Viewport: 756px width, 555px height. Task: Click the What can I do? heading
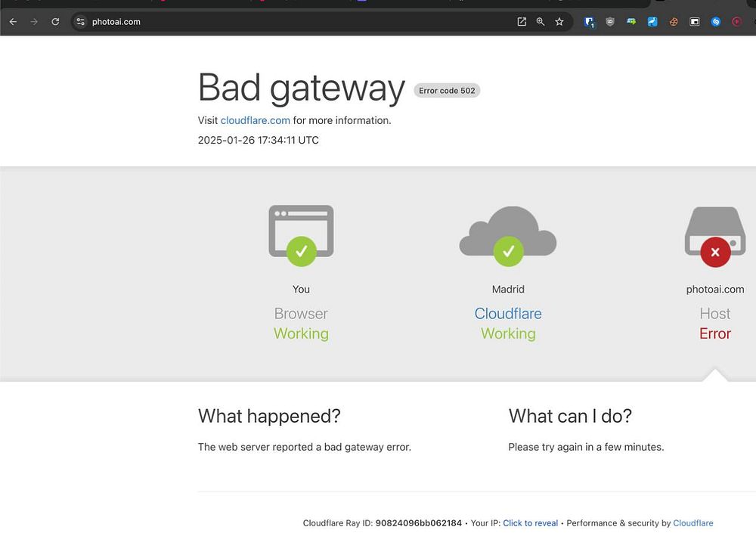(570, 416)
